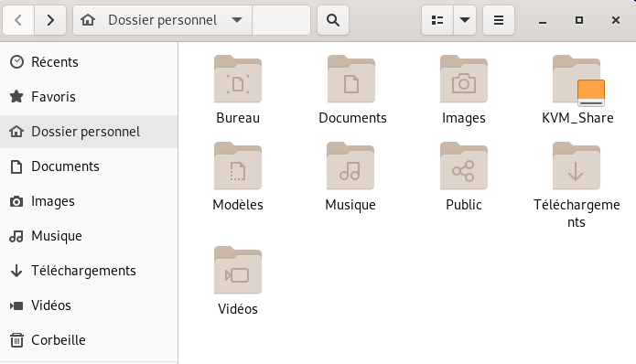Open Musique in the sidebar
The width and height of the screenshot is (636, 364).
click(x=89, y=236)
